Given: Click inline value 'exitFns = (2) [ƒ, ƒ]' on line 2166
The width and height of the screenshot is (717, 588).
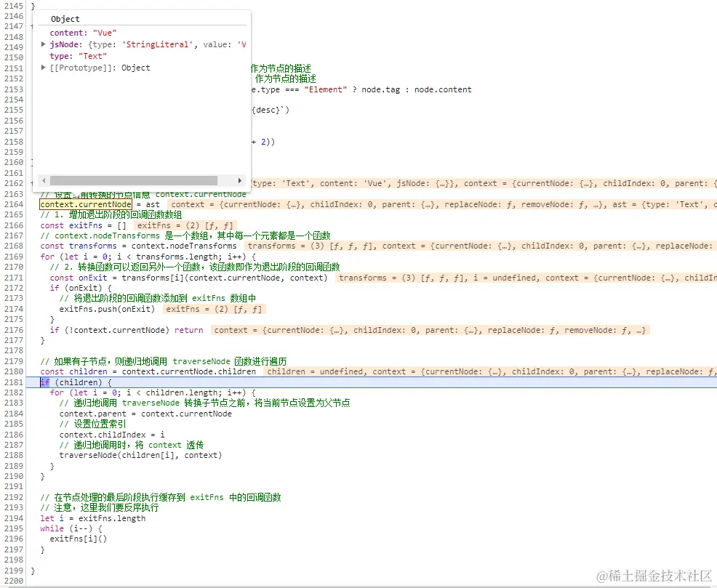Looking at the screenshot, I should 185,225.
